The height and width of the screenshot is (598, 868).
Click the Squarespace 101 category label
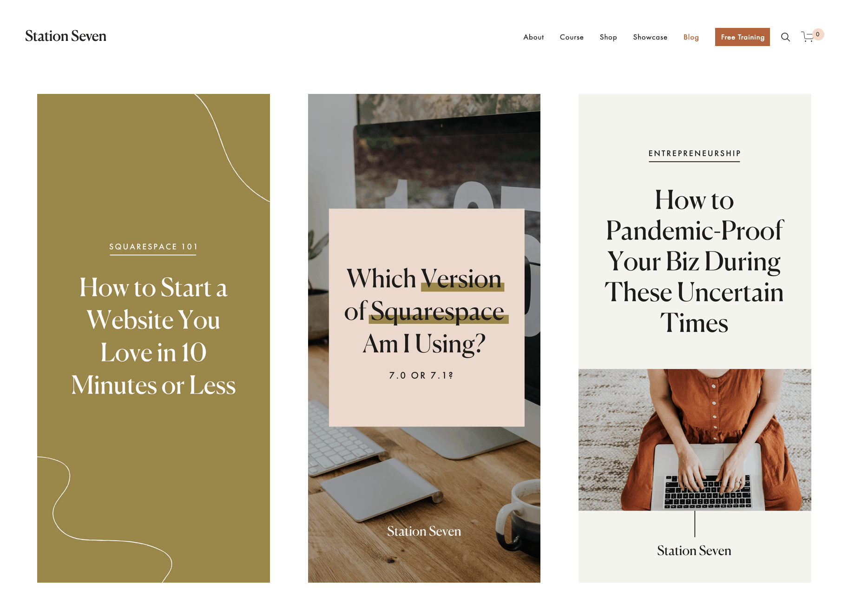[153, 247]
